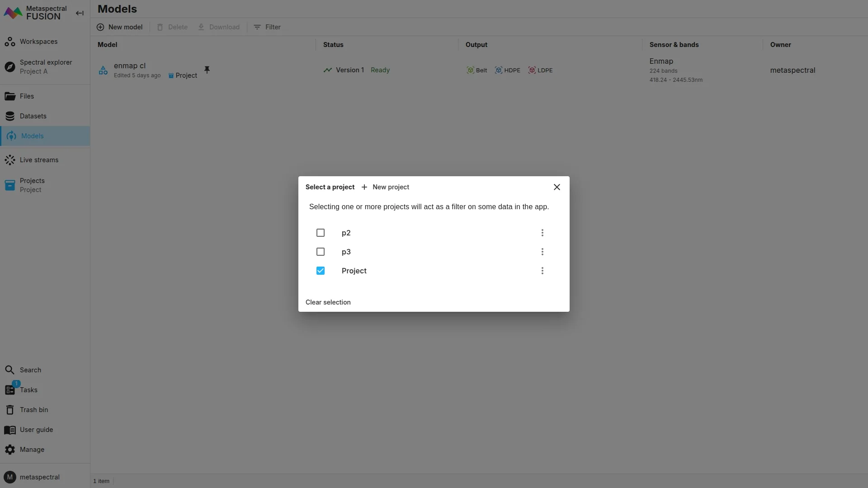Uncheck the Project checkbox
Screen dimensions: 868x488
(321, 271)
